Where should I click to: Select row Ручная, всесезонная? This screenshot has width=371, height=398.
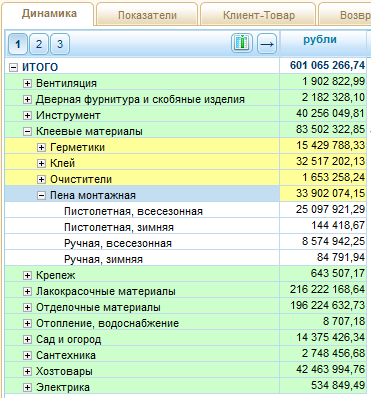[185, 243]
